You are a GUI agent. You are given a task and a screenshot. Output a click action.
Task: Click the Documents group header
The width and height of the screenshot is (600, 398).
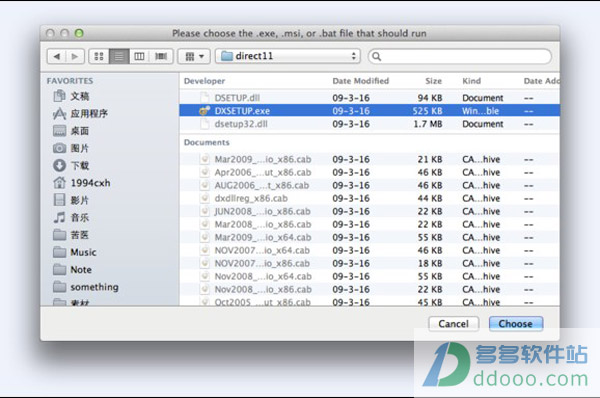coord(207,142)
